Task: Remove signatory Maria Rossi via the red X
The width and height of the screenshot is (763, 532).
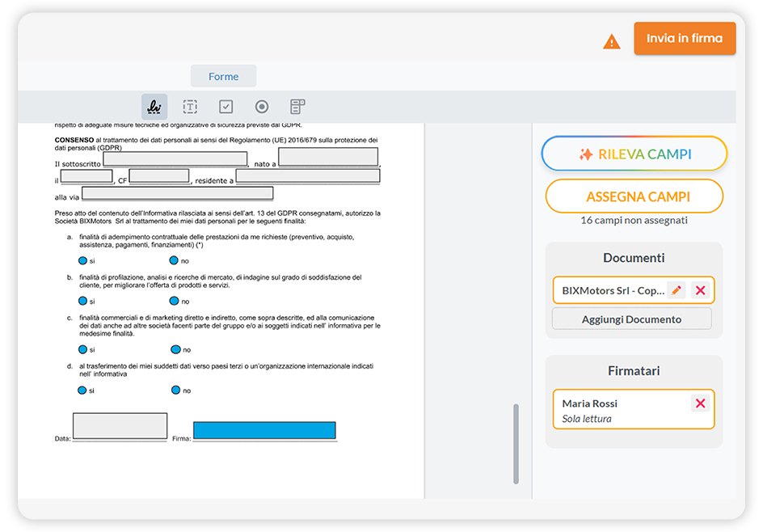Action: pyautogui.click(x=700, y=403)
